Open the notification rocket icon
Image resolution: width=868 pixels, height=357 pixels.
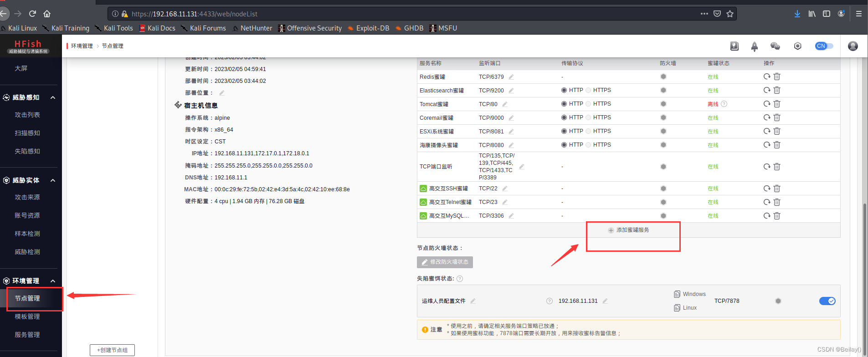coord(755,46)
